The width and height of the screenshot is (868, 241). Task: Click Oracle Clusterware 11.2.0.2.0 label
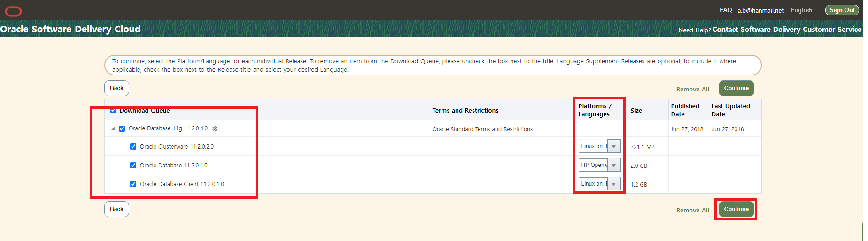[x=177, y=147]
